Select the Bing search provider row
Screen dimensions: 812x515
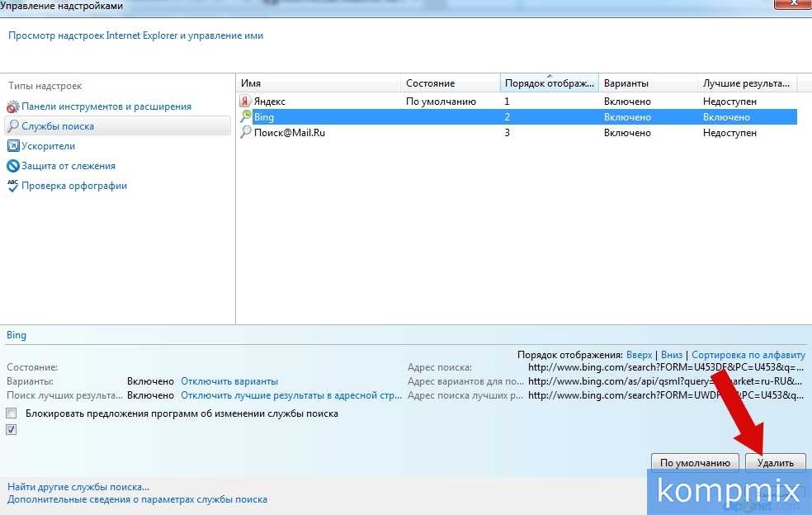517,117
